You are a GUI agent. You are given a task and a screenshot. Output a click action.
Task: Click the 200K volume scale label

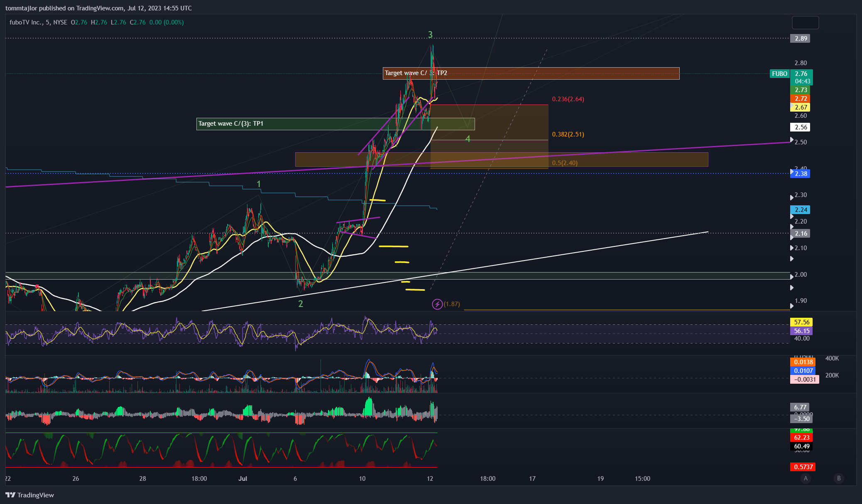[x=832, y=375]
